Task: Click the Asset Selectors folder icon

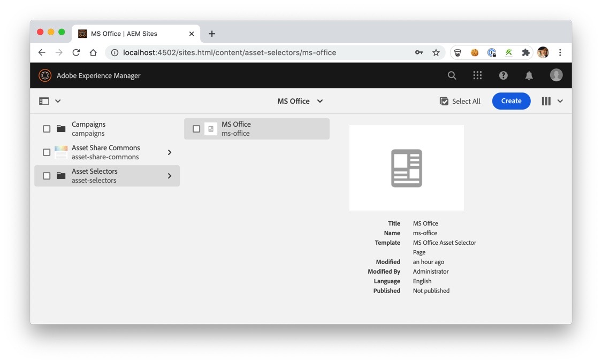Action: pyautogui.click(x=61, y=176)
